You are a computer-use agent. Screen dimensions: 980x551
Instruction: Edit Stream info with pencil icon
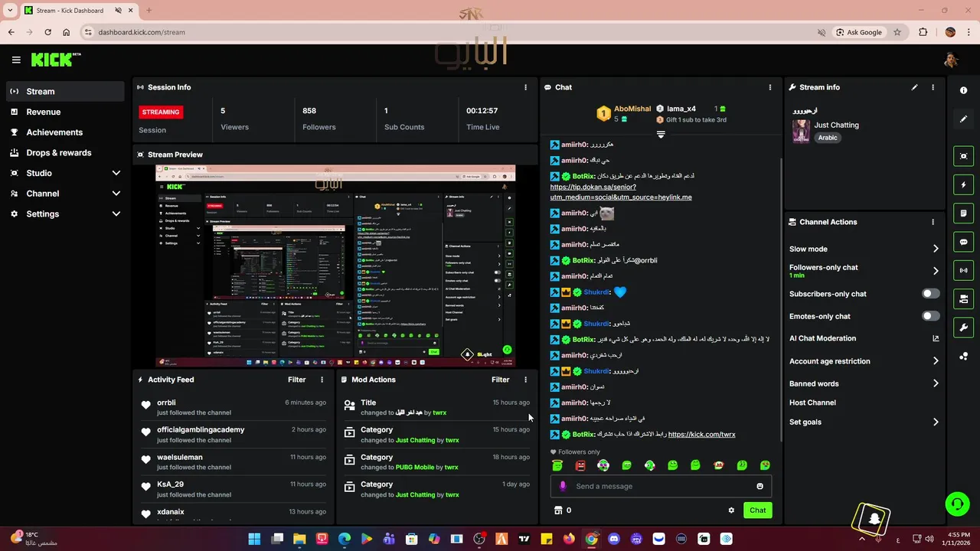(x=914, y=87)
